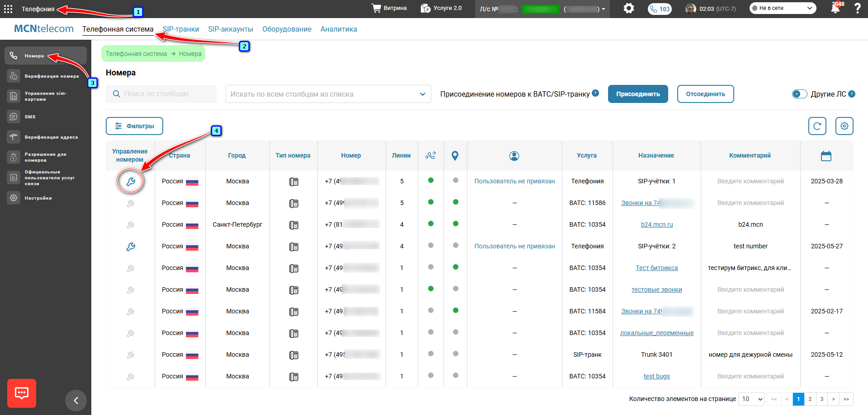This screenshot has height=415, width=868.
Task: Click the Поиск по столбцам search field
Action: pyautogui.click(x=161, y=94)
